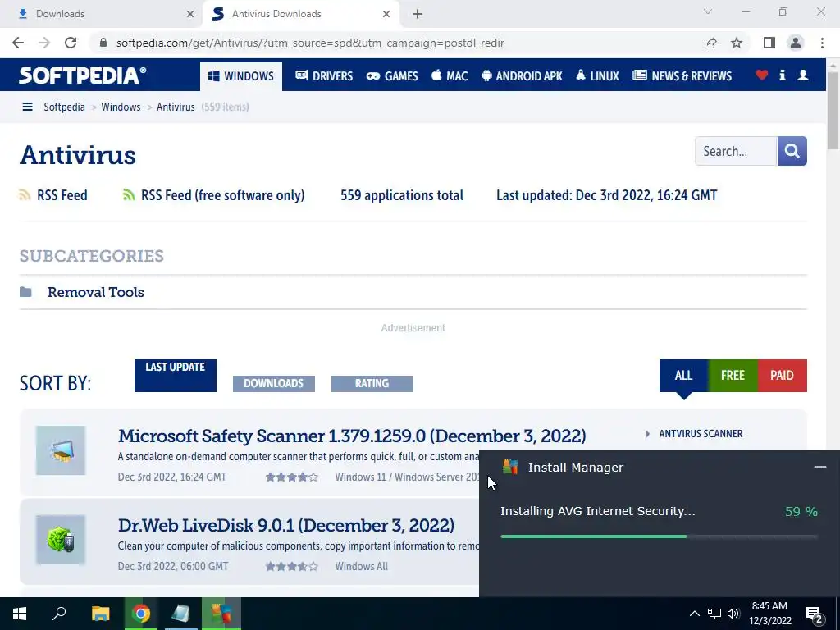Open a new browser tab
The width and height of the screenshot is (840, 630).
418,14
